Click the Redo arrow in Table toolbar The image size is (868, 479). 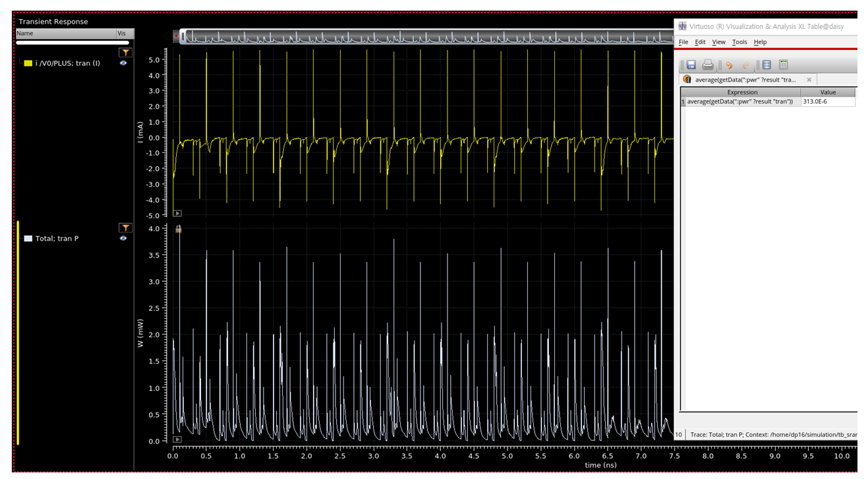pyautogui.click(x=746, y=65)
